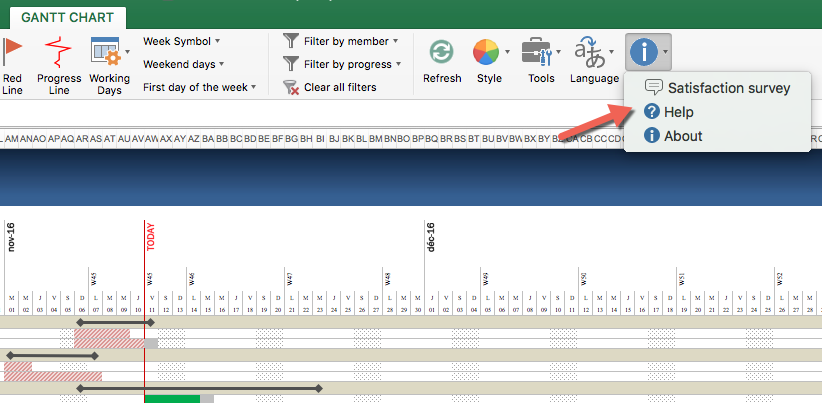Choose Satisfaction survey from the menu

click(x=728, y=88)
